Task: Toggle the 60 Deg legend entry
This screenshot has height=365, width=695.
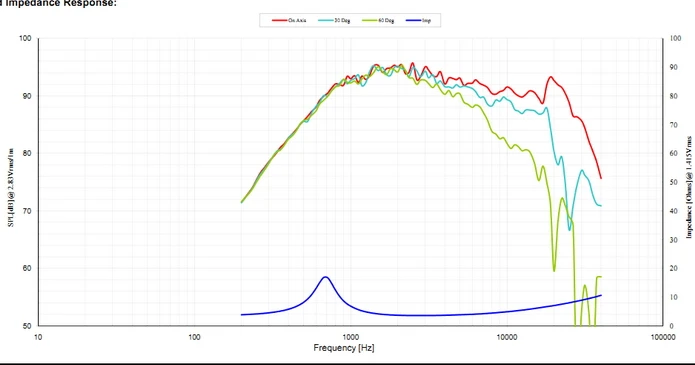Action: (x=378, y=20)
